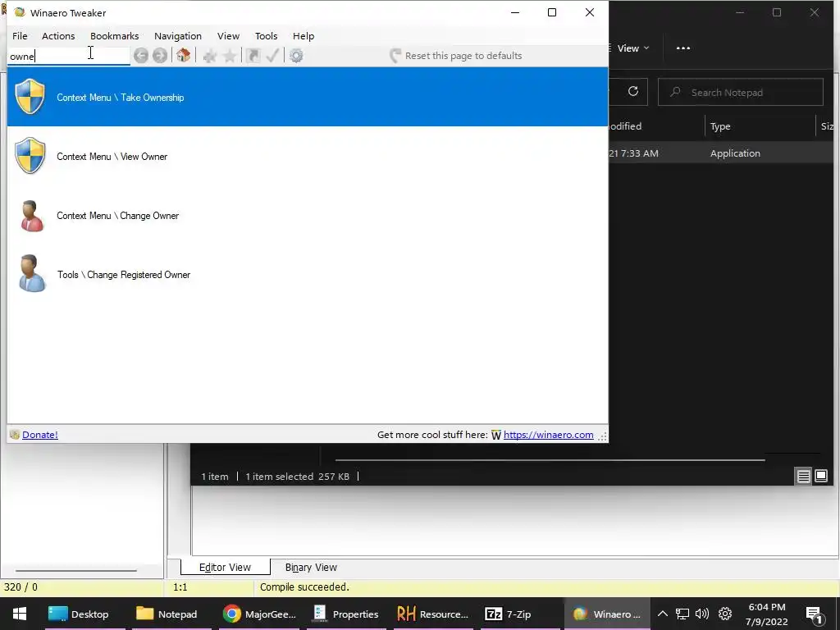840x630 pixels.
Task: Select Context Menu \ View Owner result
Action: (x=308, y=156)
